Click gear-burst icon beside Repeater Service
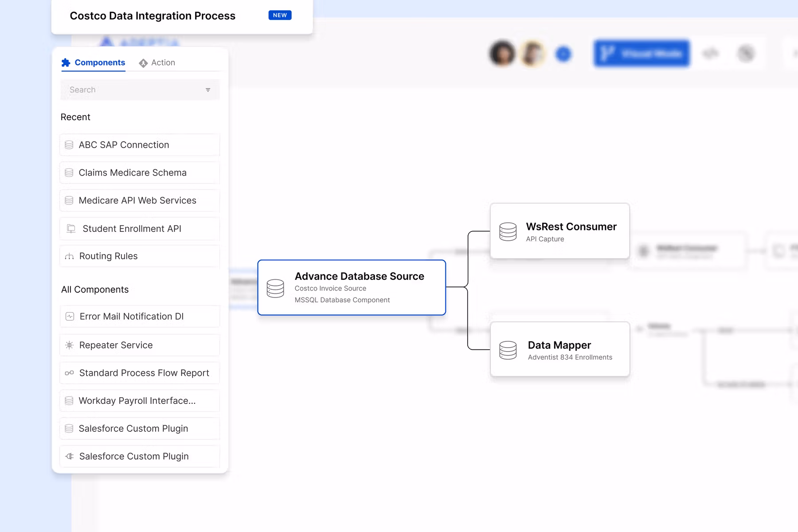Image resolution: width=798 pixels, height=532 pixels. pyautogui.click(x=70, y=345)
